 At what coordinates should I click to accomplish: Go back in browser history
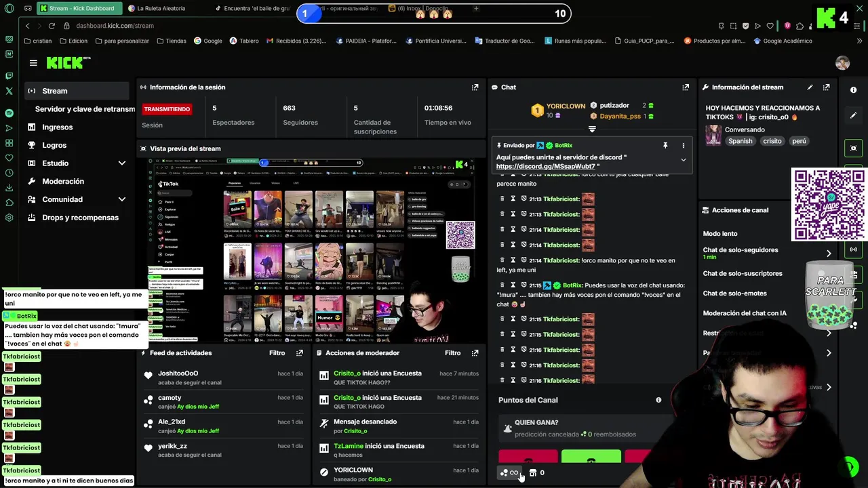coord(27,26)
